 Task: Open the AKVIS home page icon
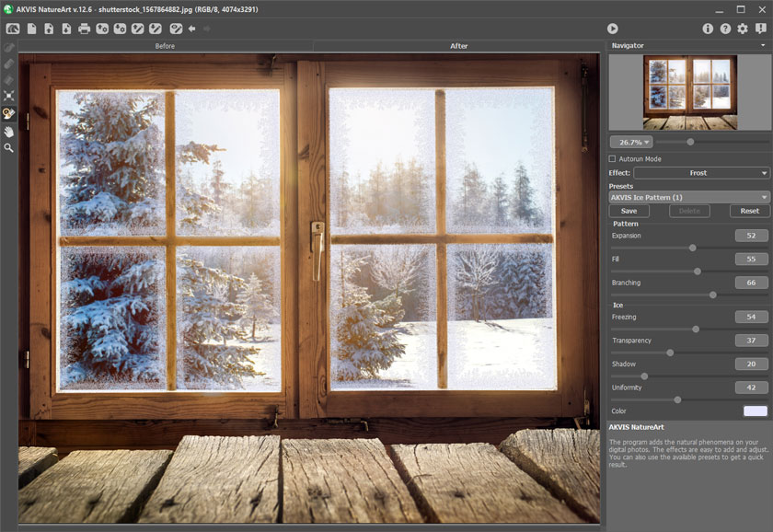click(13, 29)
